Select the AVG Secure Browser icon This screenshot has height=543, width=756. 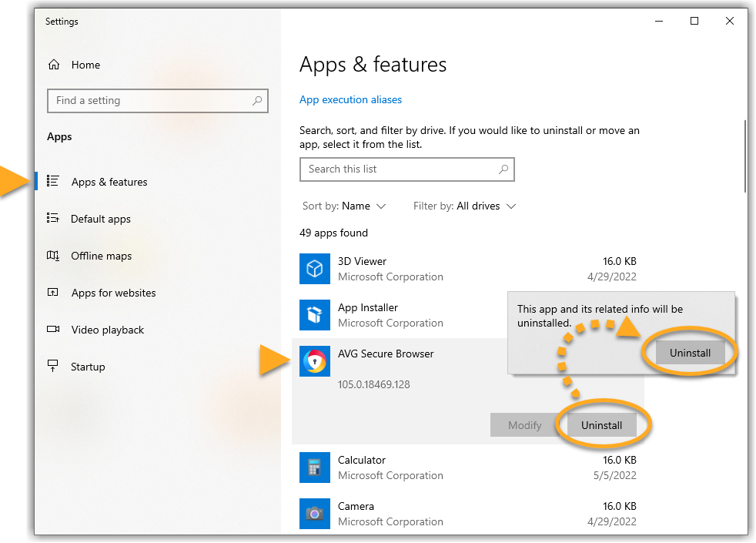tap(314, 361)
